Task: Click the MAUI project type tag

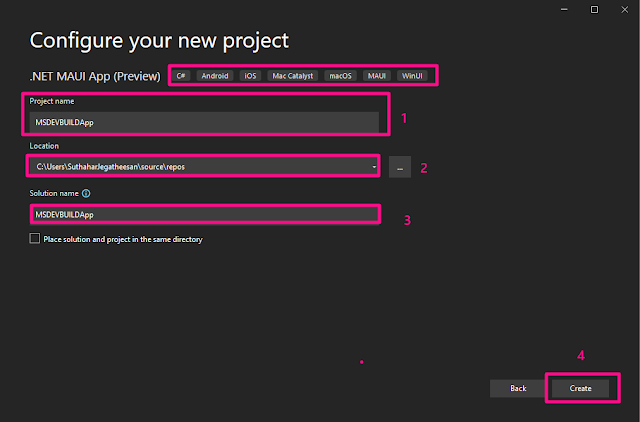Action: tap(378, 75)
